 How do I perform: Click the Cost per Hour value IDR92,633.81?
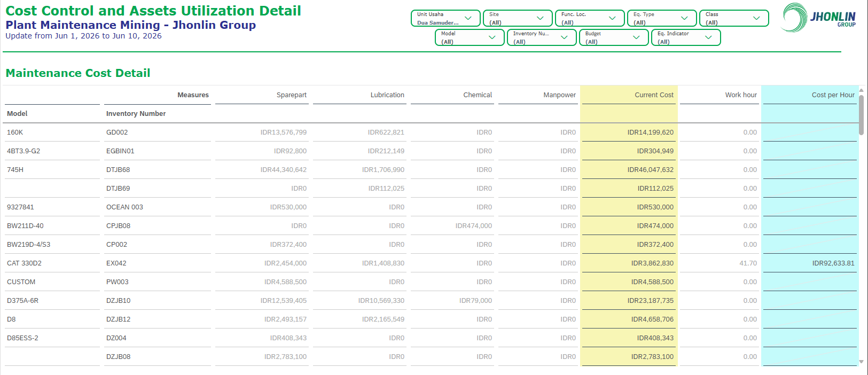click(833, 263)
